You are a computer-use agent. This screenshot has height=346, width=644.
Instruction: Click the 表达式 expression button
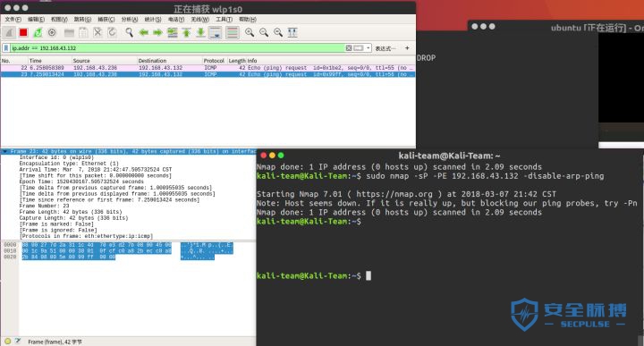coord(386,48)
